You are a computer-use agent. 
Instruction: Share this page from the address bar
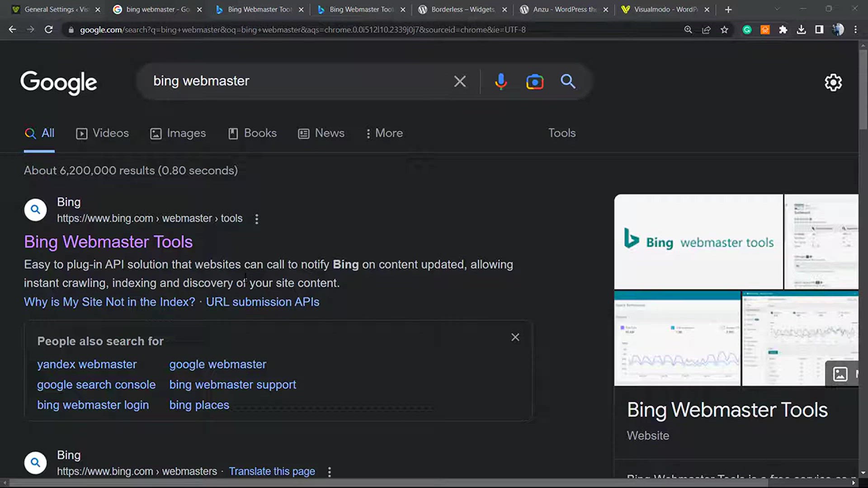pyautogui.click(x=706, y=29)
